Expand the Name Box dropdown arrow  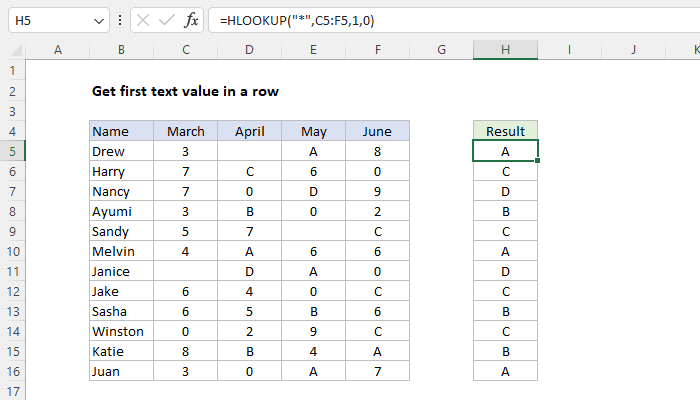pyautogui.click(x=99, y=21)
